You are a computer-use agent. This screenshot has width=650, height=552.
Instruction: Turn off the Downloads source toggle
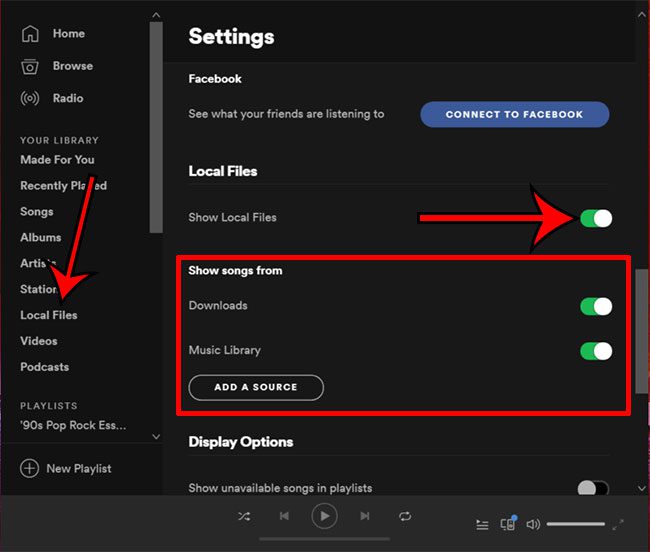coord(596,306)
